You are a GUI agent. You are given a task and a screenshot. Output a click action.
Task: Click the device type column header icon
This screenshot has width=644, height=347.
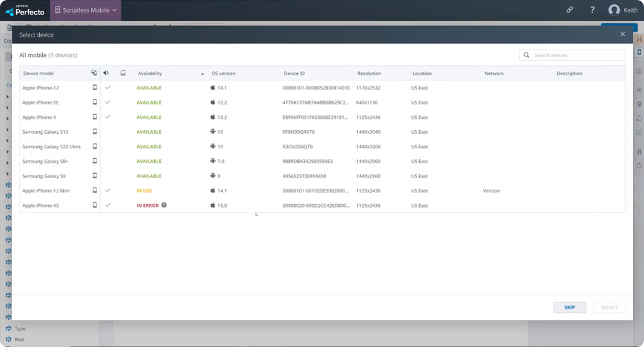(94, 73)
